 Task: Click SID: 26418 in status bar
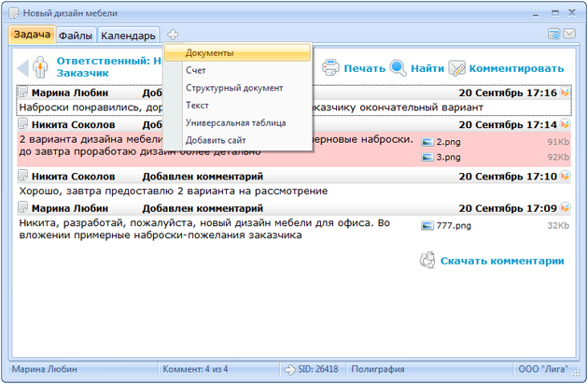(318, 370)
